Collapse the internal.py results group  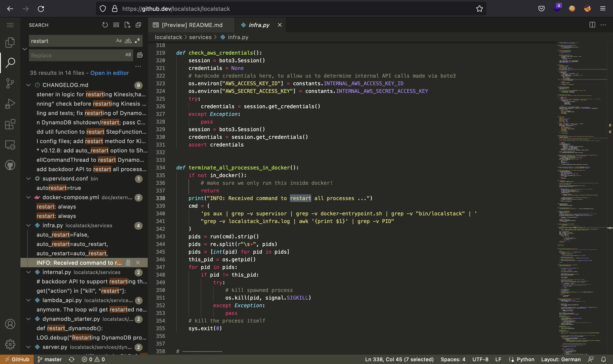click(x=29, y=272)
